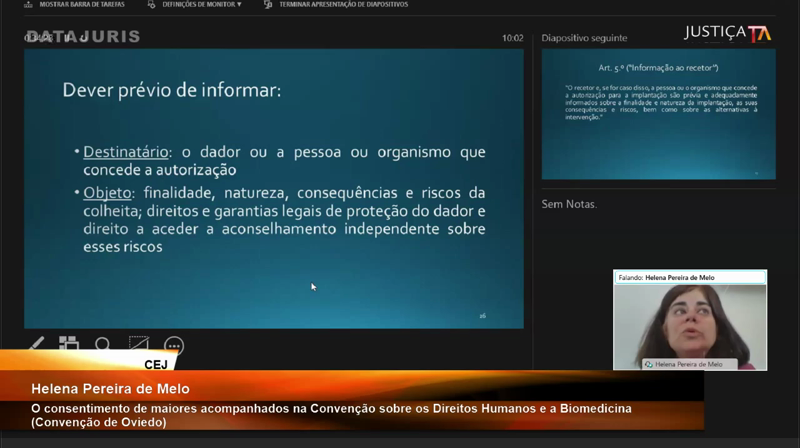Click the Diapositivo seguinte label
The width and height of the screenshot is (800, 448).
tap(584, 38)
